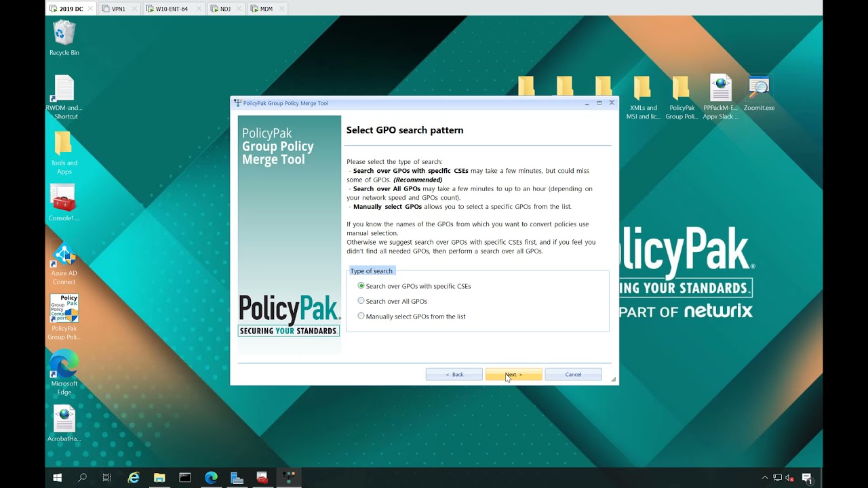Cancel the Group Policy Merge wizard

coord(573,374)
